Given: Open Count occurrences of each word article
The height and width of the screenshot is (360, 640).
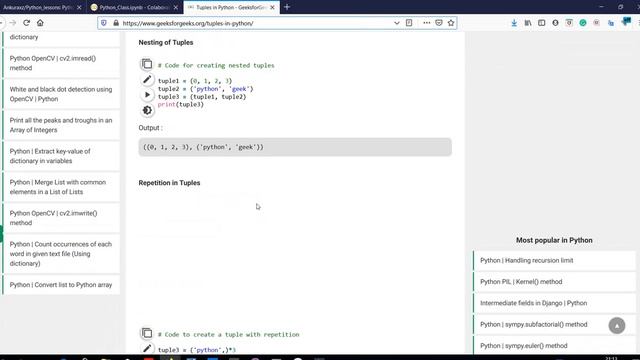Looking at the screenshot, I should (61, 254).
